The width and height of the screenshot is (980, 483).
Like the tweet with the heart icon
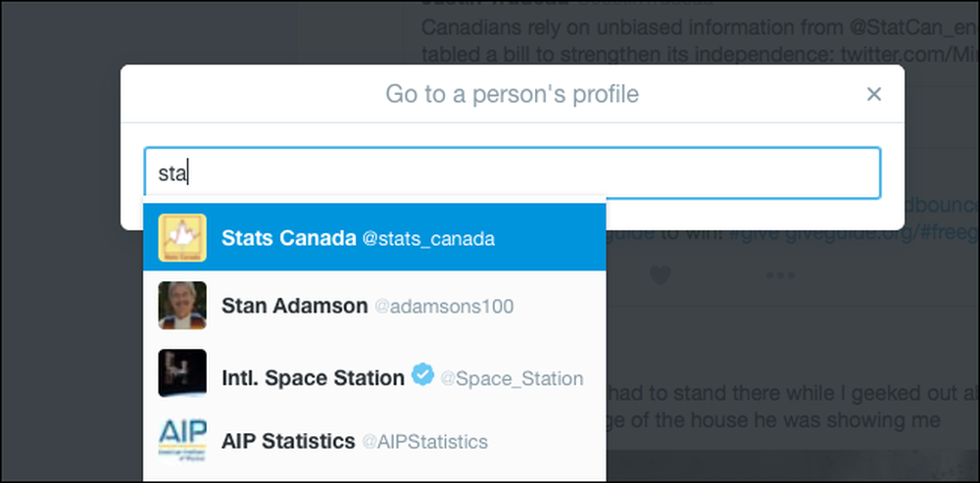tap(660, 275)
